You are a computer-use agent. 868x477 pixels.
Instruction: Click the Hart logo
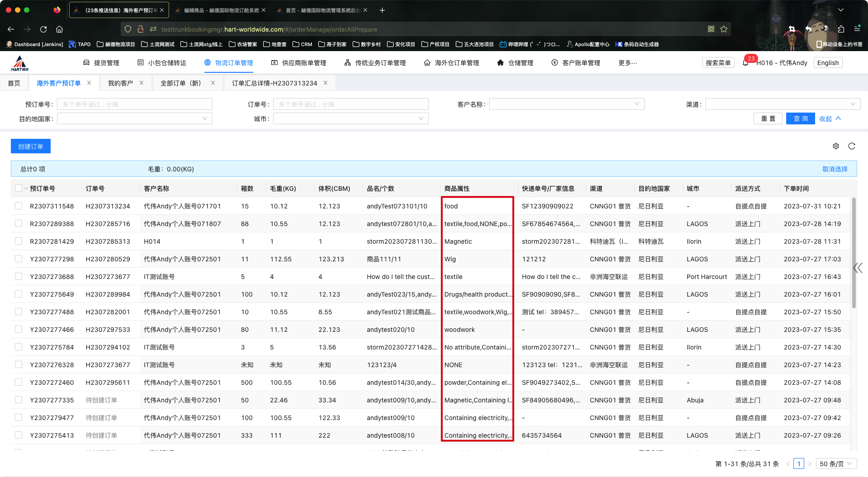(20, 63)
